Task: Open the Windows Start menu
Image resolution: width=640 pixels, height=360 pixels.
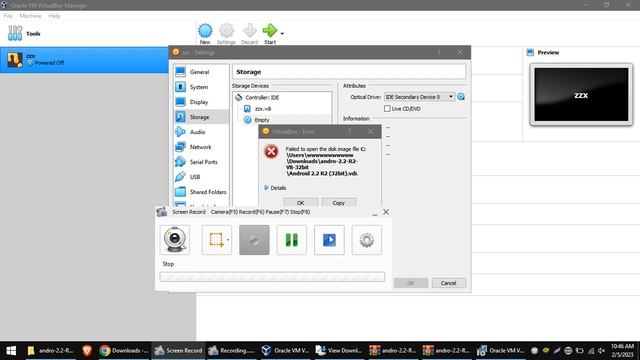Action: point(11,351)
